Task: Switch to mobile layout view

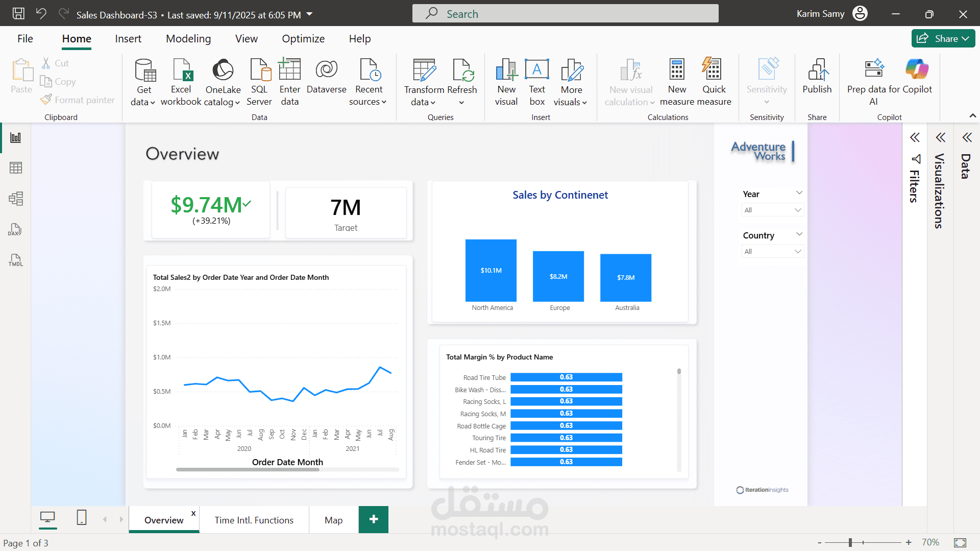Action: [x=82, y=518]
